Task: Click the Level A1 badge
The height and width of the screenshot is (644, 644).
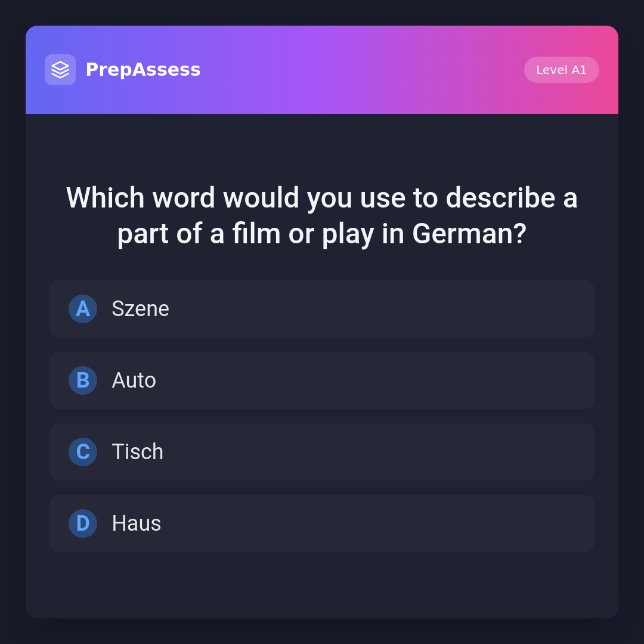Action: 561,70
